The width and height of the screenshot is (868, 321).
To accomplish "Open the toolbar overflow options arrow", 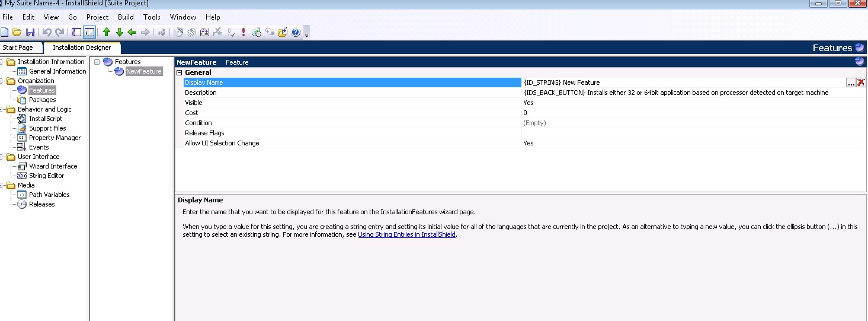I will coord(306,33).
